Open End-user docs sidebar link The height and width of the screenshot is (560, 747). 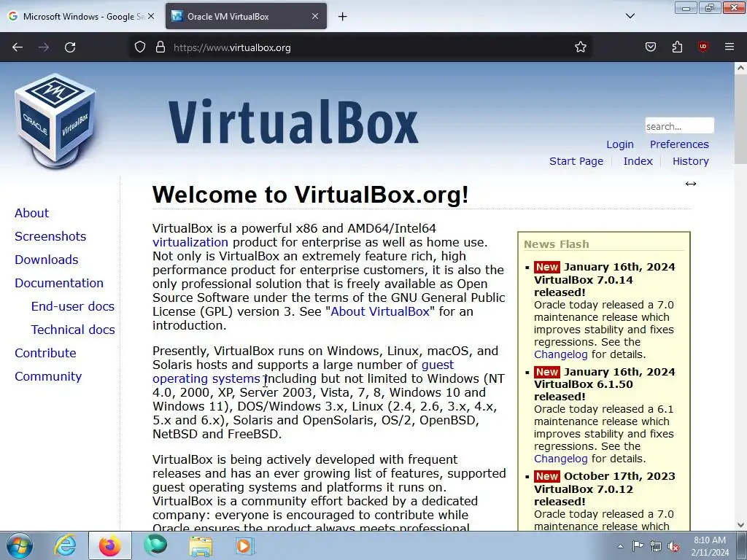pos(72,306)
